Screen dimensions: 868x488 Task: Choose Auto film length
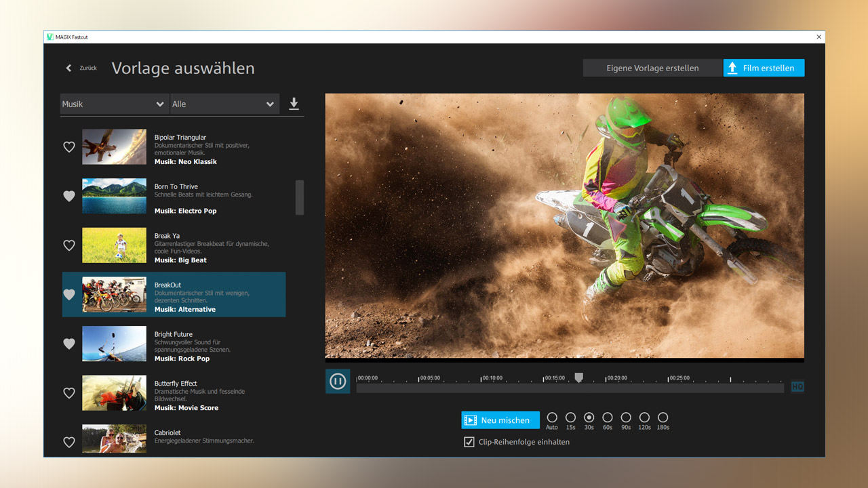point(552,417)
